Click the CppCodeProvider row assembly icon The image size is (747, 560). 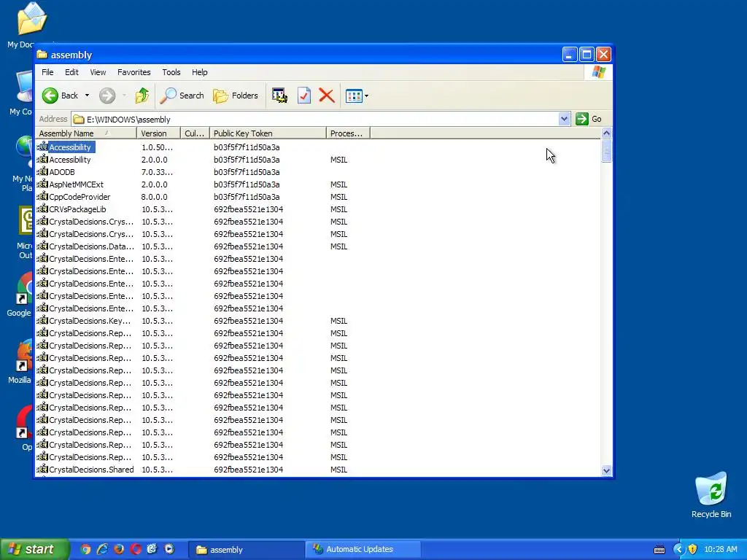(42, 196)
